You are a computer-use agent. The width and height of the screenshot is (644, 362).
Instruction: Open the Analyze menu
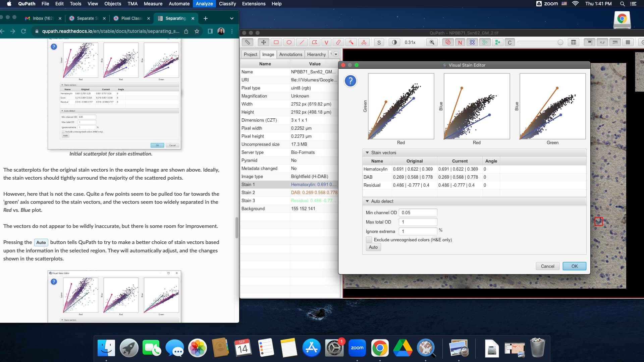click(204, 4)
